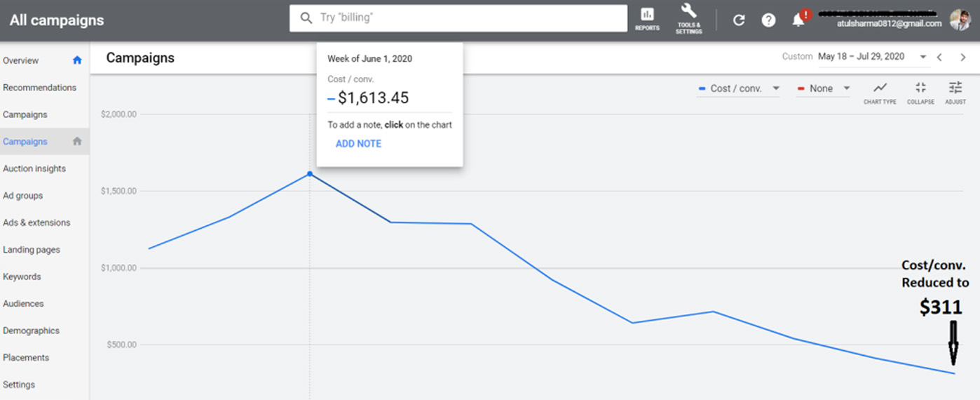The image size is (980, 400).
Task: Open notifications bell with alert badge
Action: tap(798, 20)
